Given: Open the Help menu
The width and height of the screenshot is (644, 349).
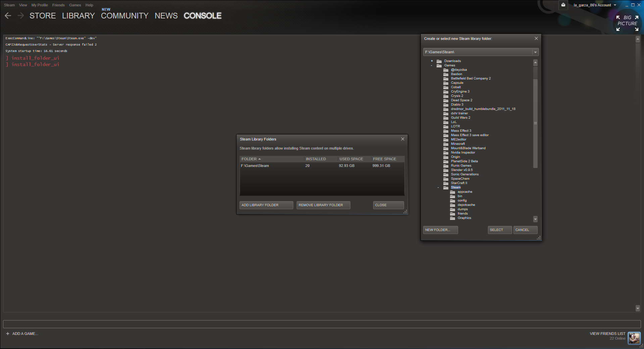Looking at the screenshot, I should (89, 5).
